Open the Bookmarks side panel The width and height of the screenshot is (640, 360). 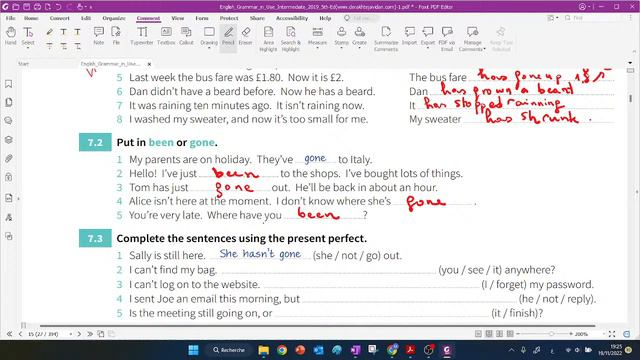[x=9, y=84]
